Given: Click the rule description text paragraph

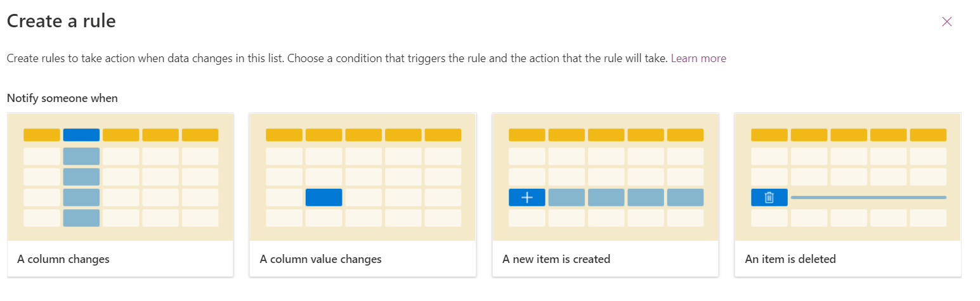Looking at the screenshot, I should click(x=336, y=58).
